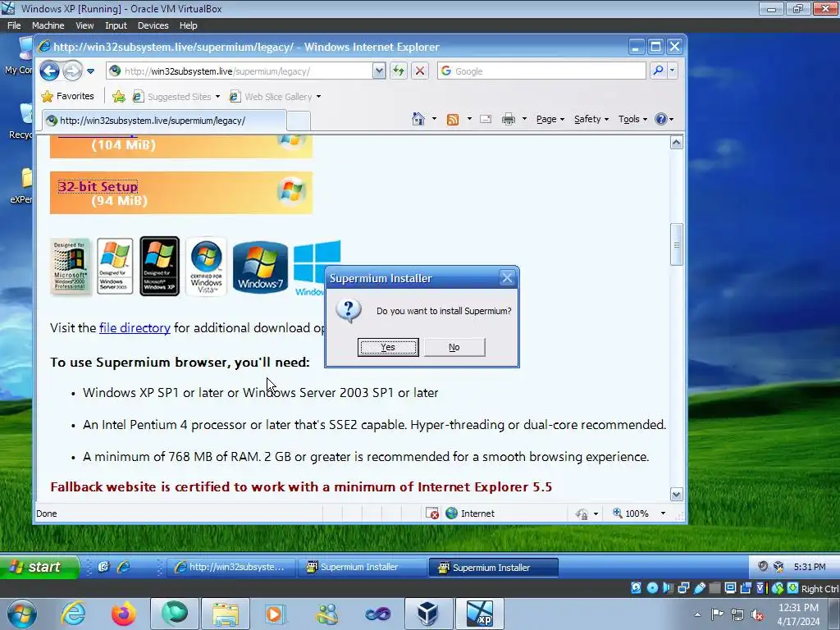Click the Windows 7 logo badge
The width and height of the screenshot is (840, 630).
260,267
